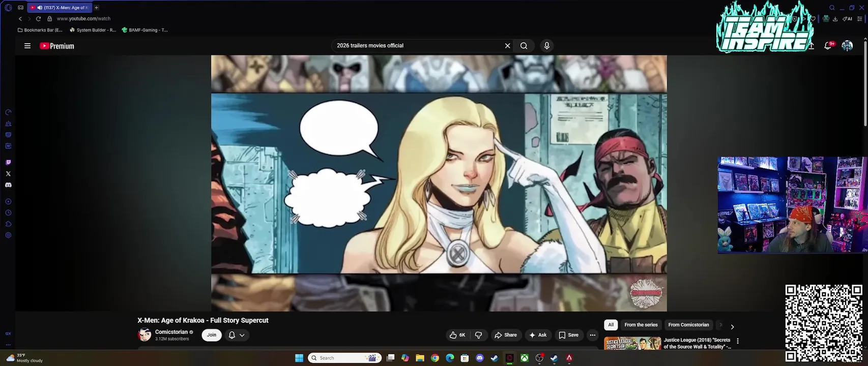Open System Builder bookmark
This screenshot has height=366, width=868.
click(93, 30)
